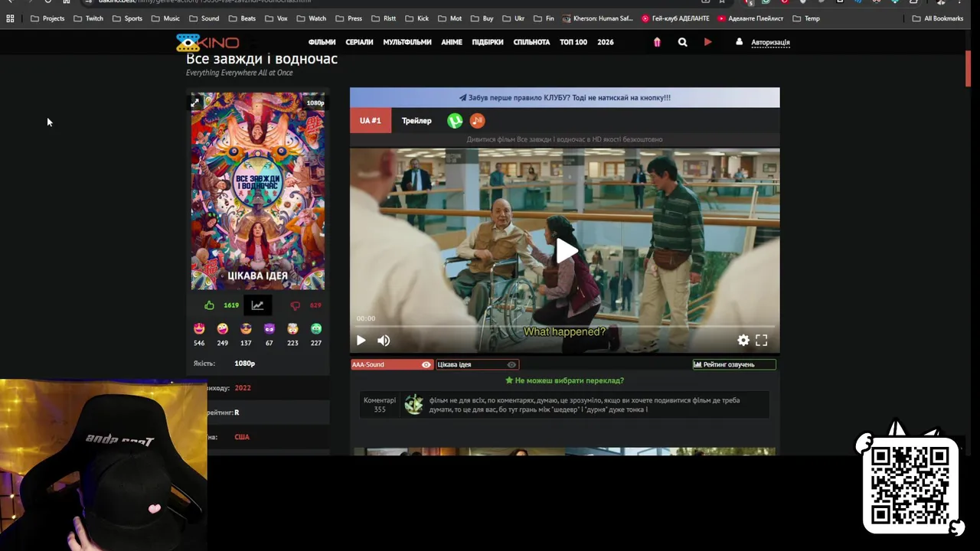Select the silly face emoji reaction with 249
The image size is (980, 551).
click(222, 328)
